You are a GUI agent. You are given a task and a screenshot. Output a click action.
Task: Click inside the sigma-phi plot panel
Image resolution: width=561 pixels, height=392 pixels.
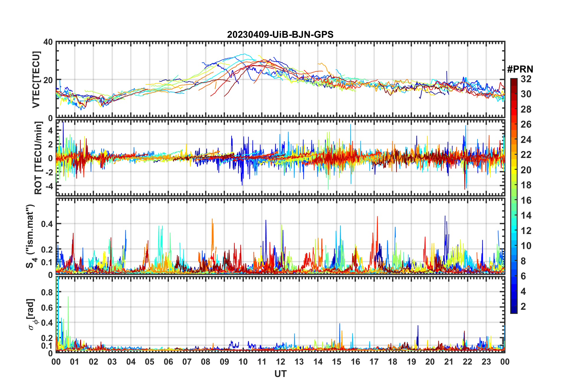click(x=280, y=314)
